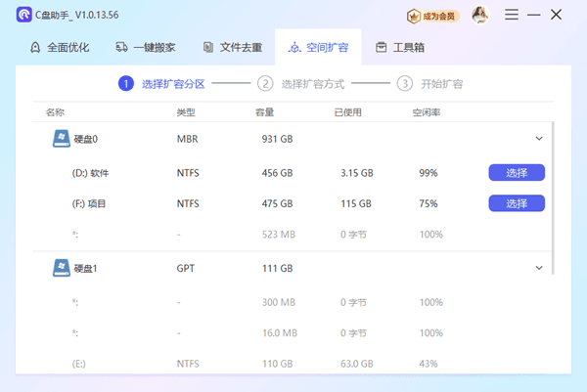Viewport: 587px width, 392px height.
Task: Collapse the 硬盘0 partition list
Action: [538, 139]
